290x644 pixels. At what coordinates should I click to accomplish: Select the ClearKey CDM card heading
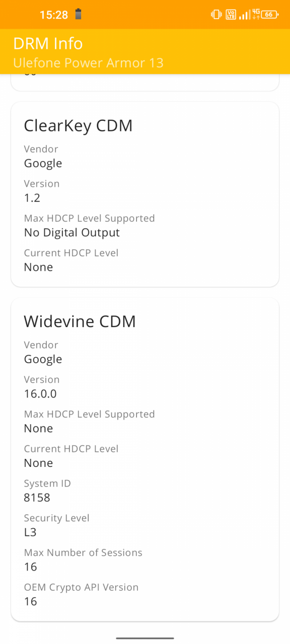point(78,125)
